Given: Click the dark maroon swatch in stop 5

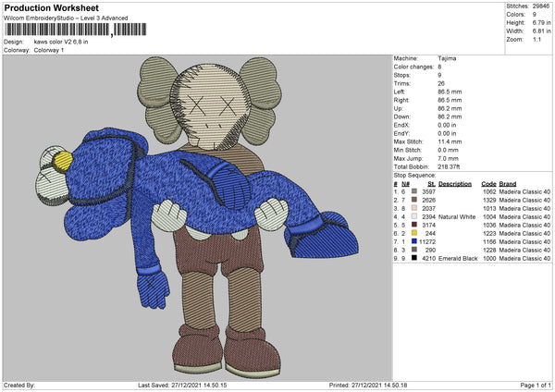Looking at the screenshot, I should [x=415, y=225].
